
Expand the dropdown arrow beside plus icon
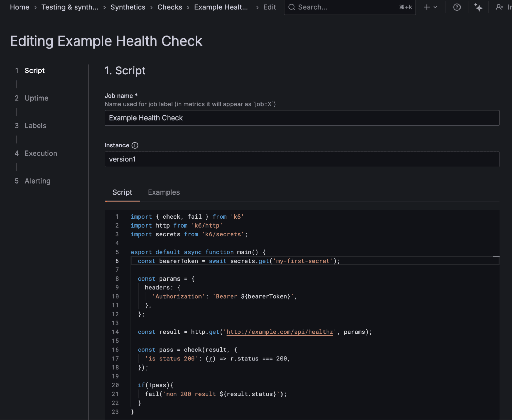435,7
